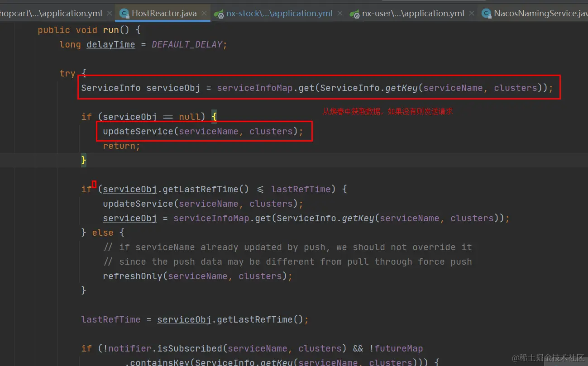Close the nx-stock application.yml tab
The width and height of the screenshot is (588, 366).
click(340, 14)
